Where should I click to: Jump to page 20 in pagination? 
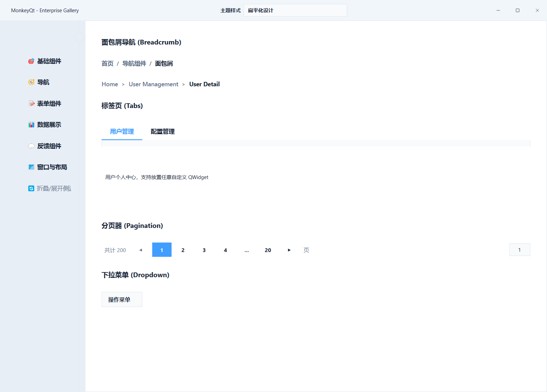(x=268, y=250)
